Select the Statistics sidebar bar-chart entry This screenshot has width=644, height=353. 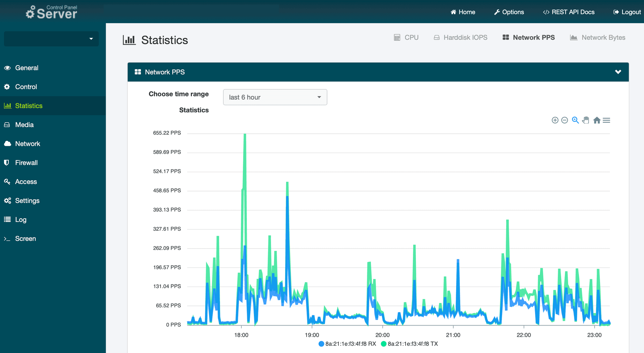pyautogui.click(x=29, y=105)
